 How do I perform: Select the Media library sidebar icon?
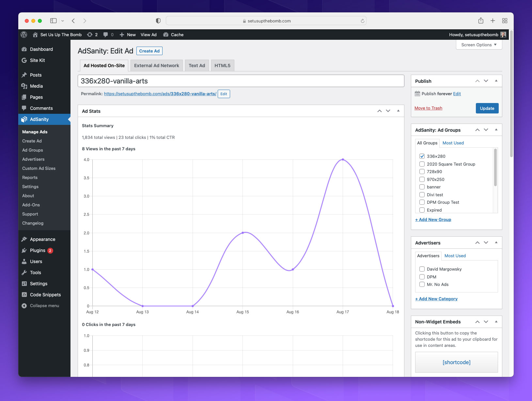coord(24,86)
